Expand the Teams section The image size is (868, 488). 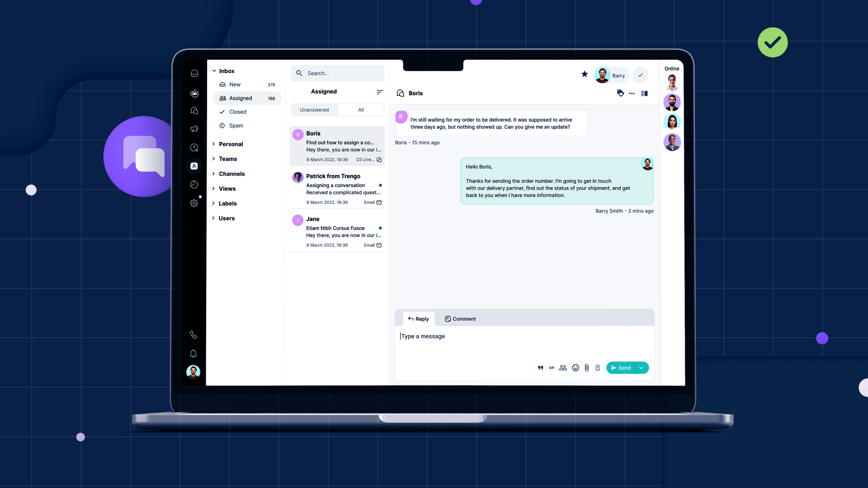point(228,159)
